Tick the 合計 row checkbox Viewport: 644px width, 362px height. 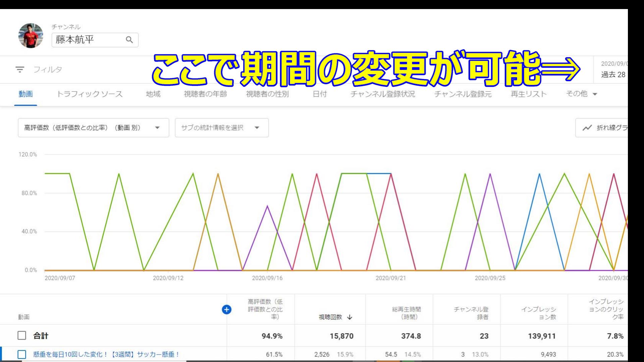22,336
